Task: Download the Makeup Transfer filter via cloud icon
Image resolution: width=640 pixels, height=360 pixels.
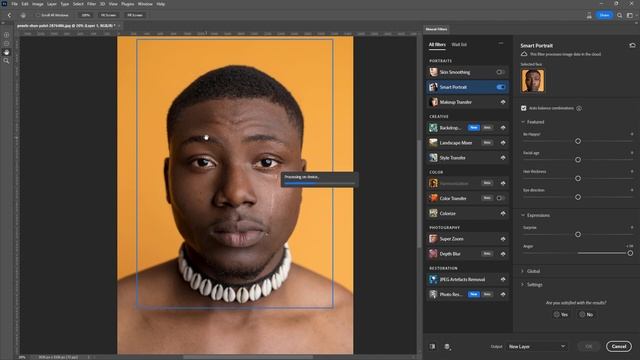Action: point(503,102)
